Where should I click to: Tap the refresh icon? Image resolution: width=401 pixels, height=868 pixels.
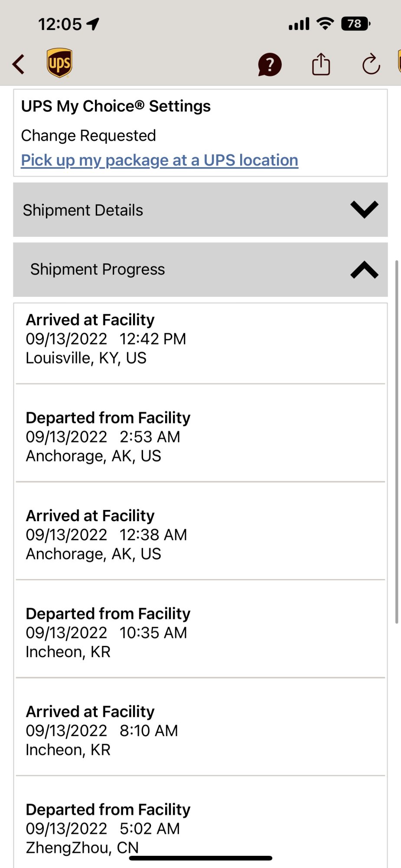pyautogui.click(x=371, y=65)
